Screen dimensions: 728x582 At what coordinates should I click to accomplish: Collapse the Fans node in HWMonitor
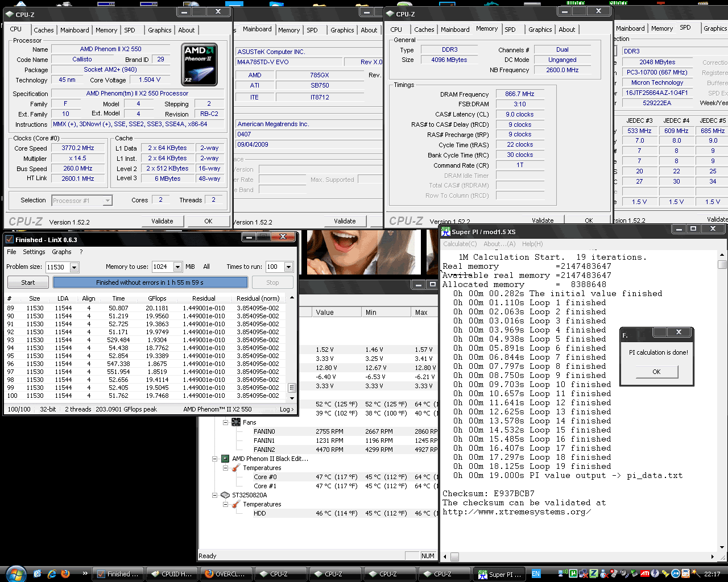[x=226, y=422]
